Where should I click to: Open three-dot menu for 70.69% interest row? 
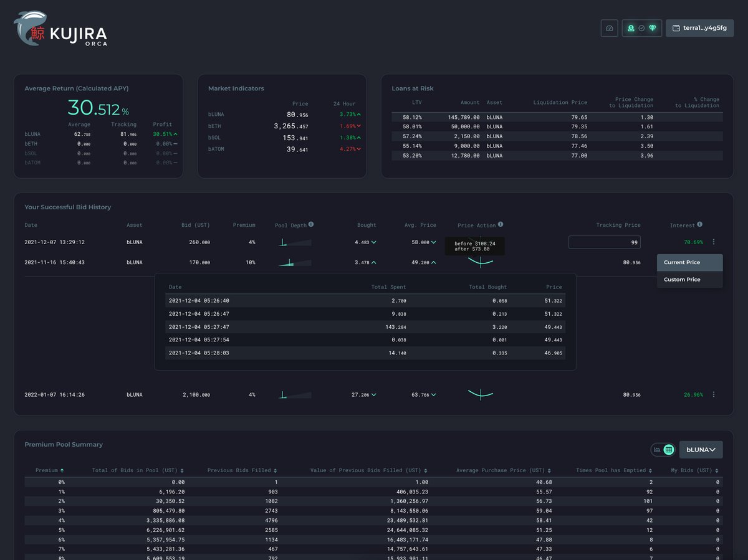[x=714, y=242]
